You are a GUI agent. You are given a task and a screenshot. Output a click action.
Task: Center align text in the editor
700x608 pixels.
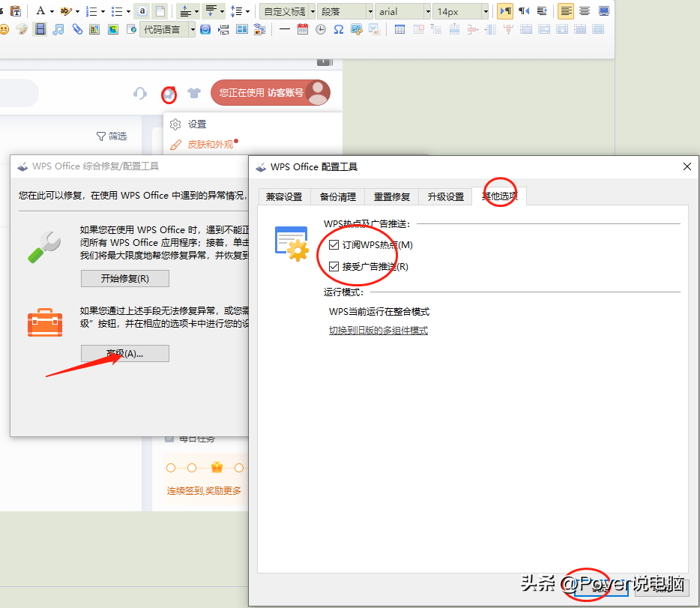click(585, 11)
